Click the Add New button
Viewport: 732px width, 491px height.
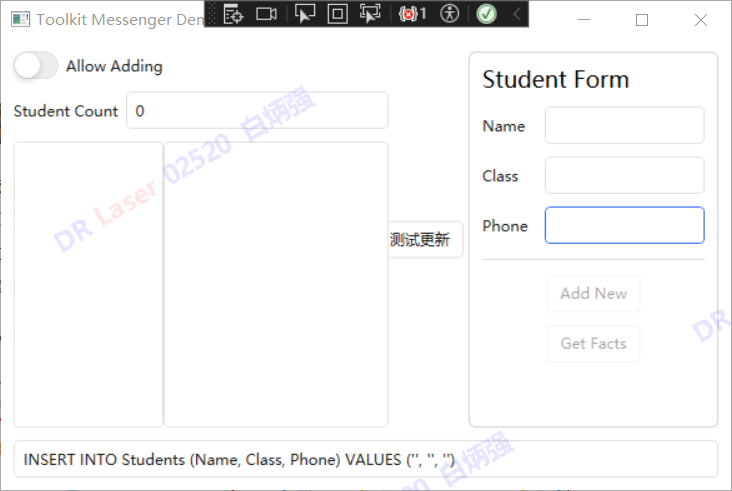click(593, 294)
